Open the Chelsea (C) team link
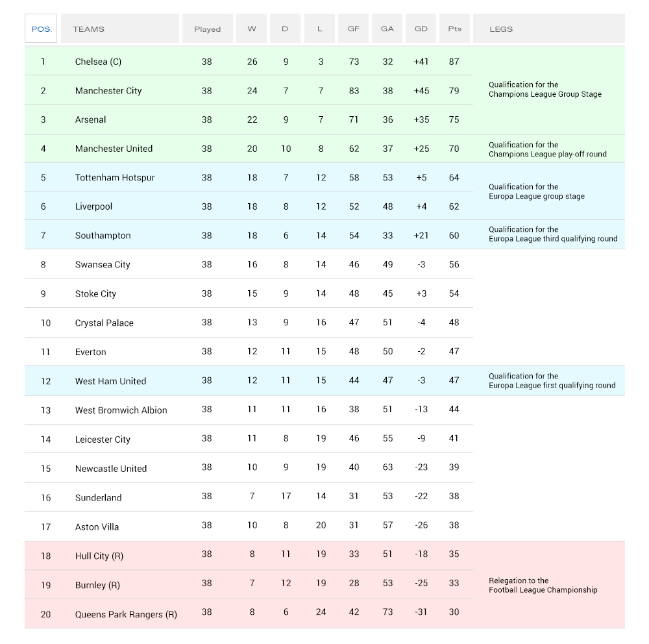 (98, 62)
